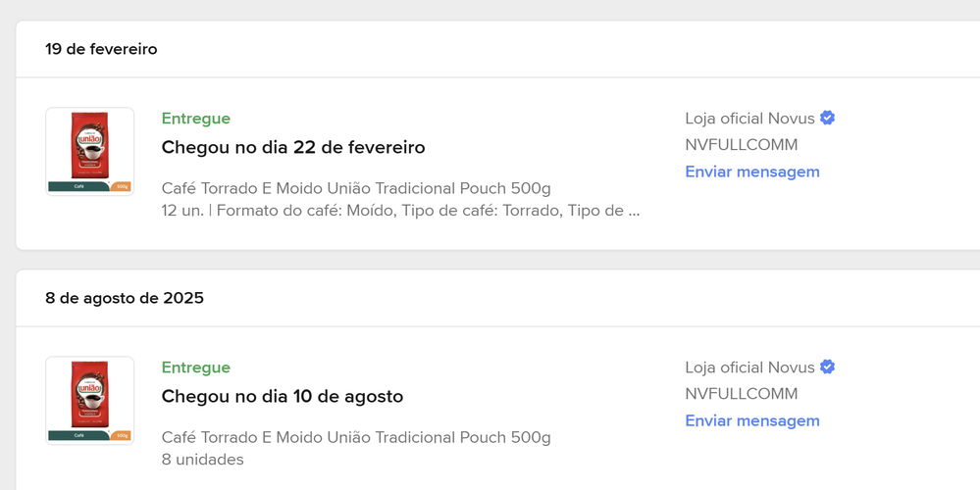Click the "8 de agosto de 2025" header
Screen dimensions: 980x490
[x=125, y=298]
